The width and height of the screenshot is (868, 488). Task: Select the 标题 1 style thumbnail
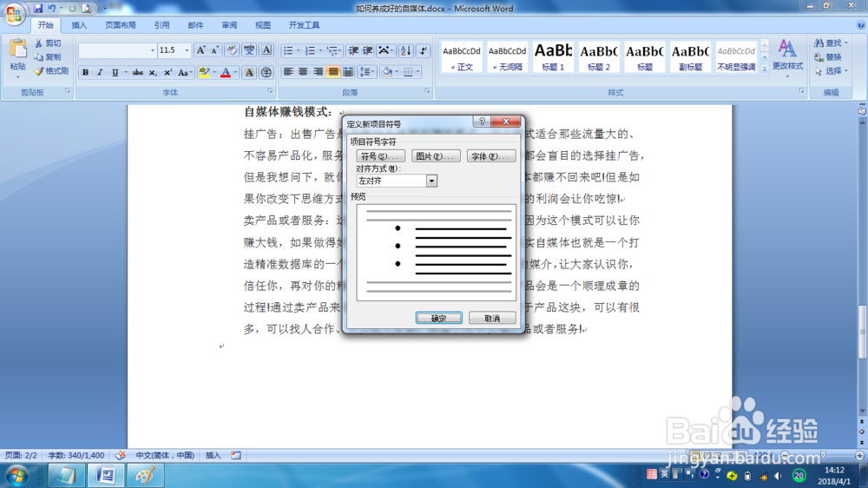(552, 56)
